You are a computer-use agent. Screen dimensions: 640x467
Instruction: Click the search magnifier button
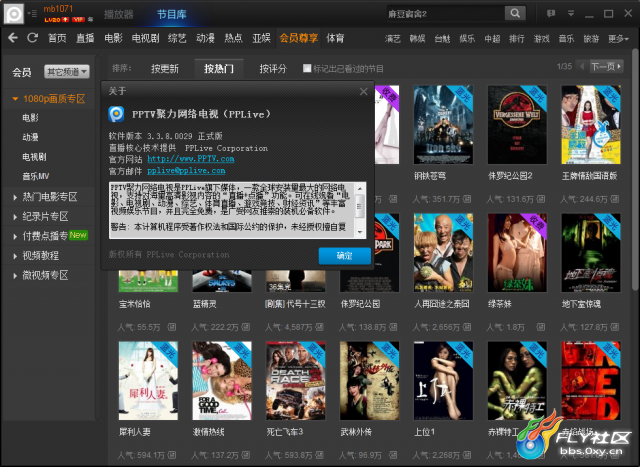[x=515, y=13]
